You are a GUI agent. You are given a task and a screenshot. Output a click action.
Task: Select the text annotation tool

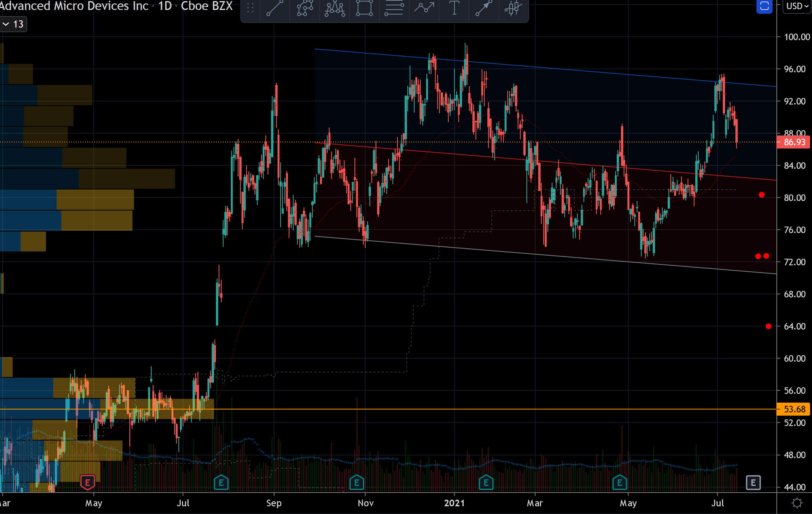pos(454,8)
